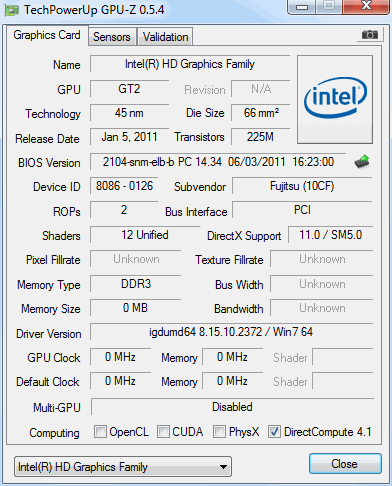392x486 pixels.
Task: Toggle the CUDA checkbox
Action: pyautogui.click(x=163, y=431)
